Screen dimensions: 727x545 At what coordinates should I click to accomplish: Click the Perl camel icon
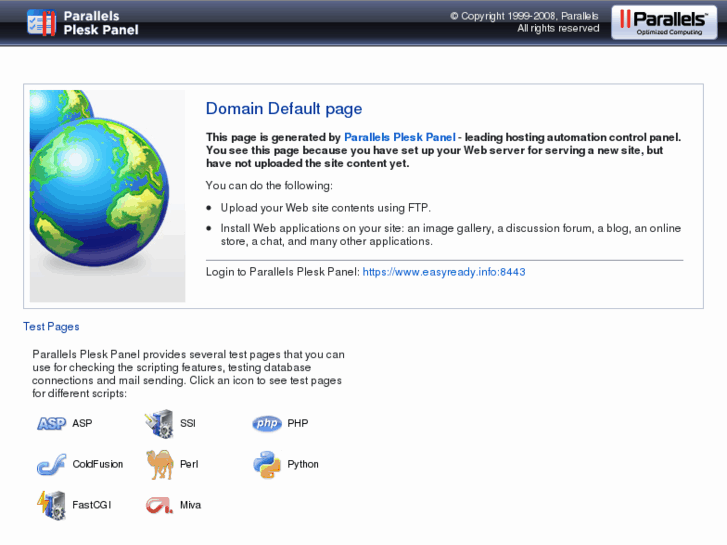click(159, 464)
